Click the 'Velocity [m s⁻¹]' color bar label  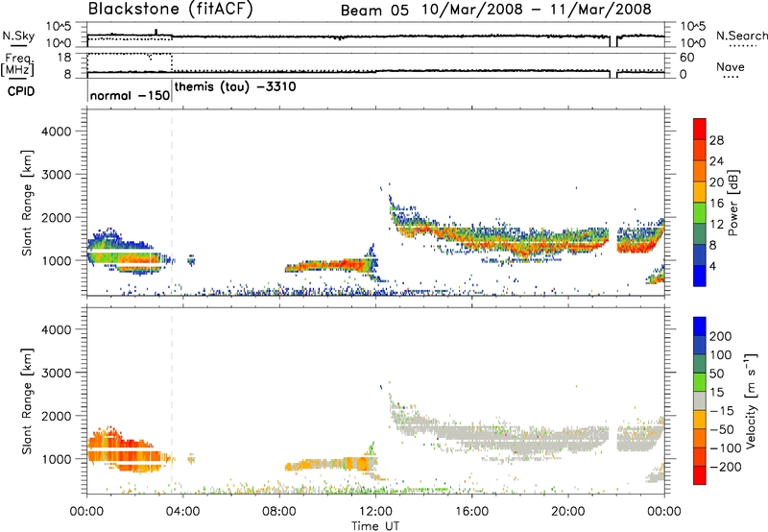pos(750,400)
